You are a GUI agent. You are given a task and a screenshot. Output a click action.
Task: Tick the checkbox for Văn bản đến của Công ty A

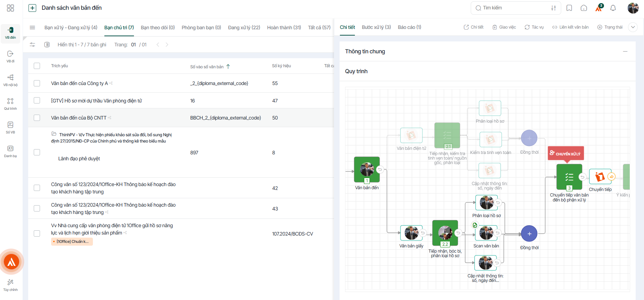(x=37, y=83)
